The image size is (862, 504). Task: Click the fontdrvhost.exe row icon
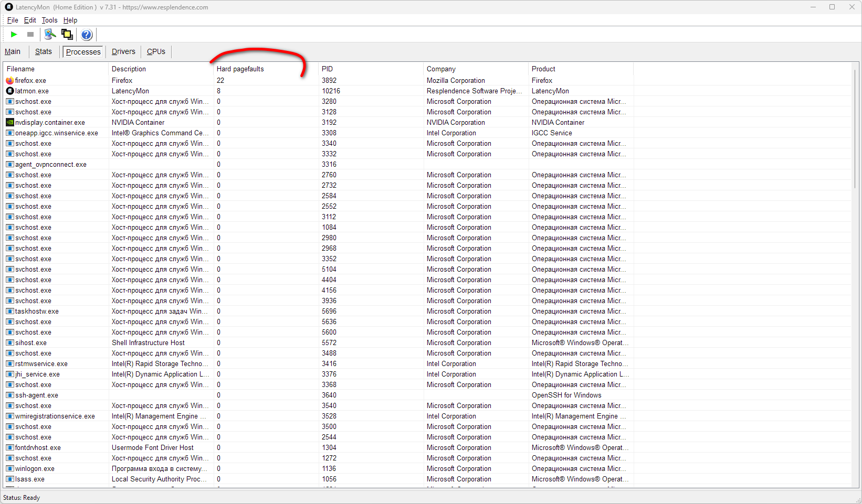pyautogui.click(x=10, y=448)
